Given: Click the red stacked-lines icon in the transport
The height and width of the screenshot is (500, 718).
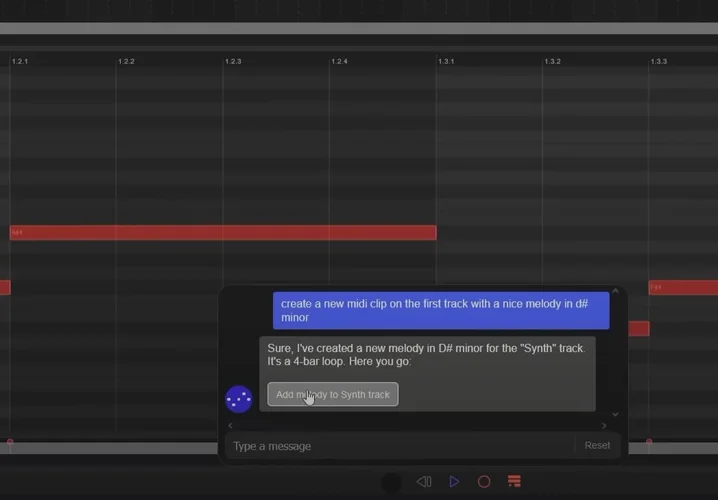Looking at the screenshot, I should (514, 481).
